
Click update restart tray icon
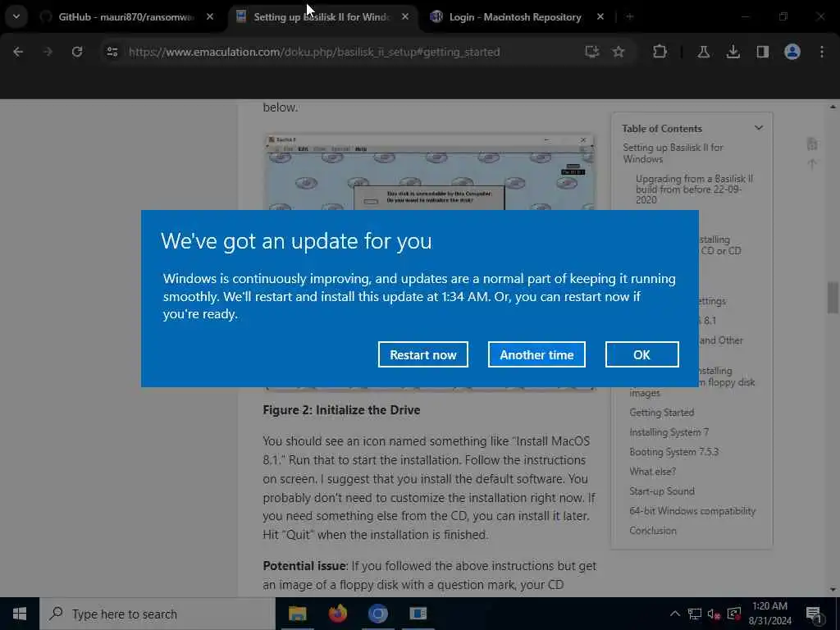[734, 614]
